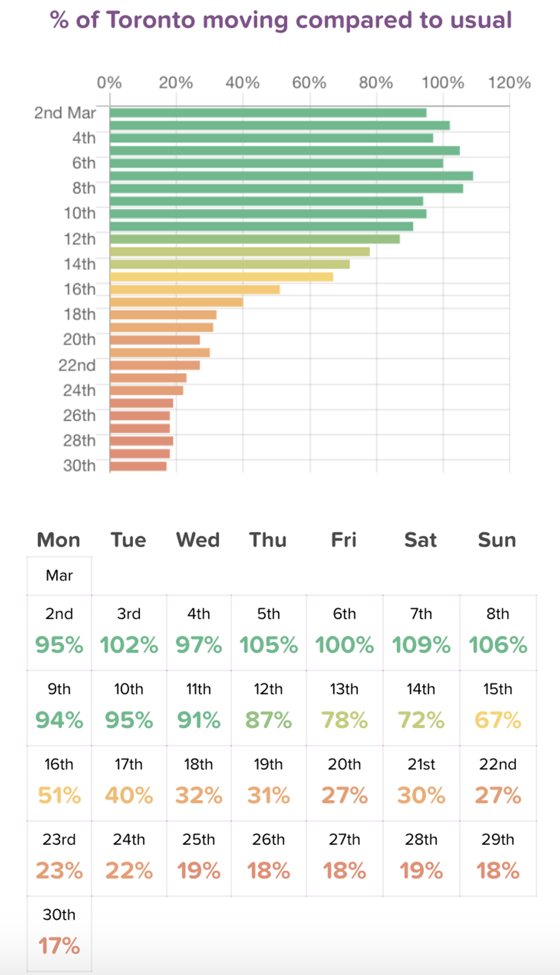This screenshot has height=975, width=560.
Task: Click the Mar month cell in the calendar
Action: [59, 575]
